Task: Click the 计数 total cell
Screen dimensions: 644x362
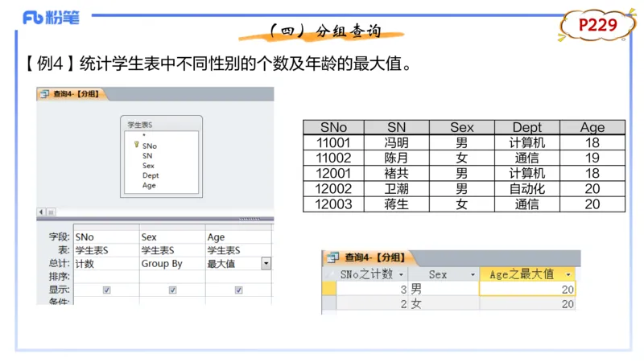Action: tap(106, 264)
